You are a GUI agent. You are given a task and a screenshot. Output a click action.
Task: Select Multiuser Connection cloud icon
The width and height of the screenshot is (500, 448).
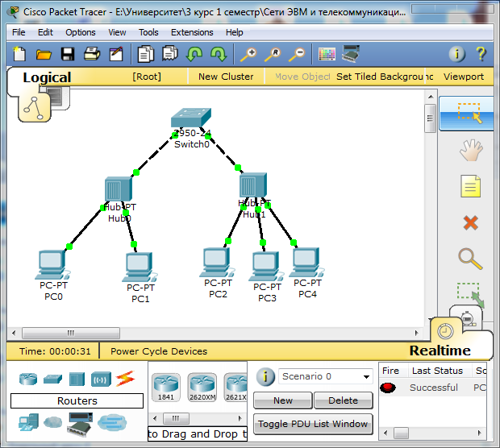(112, 422)
